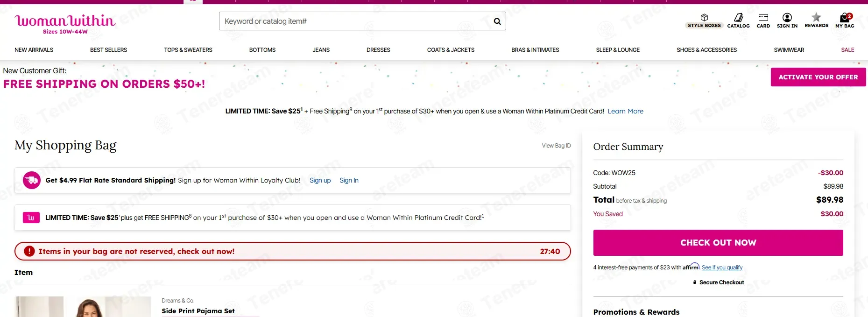The height and width of the screenshot is (317, 868).
Task: Click the Affirm logo
Action: [691, 267]
